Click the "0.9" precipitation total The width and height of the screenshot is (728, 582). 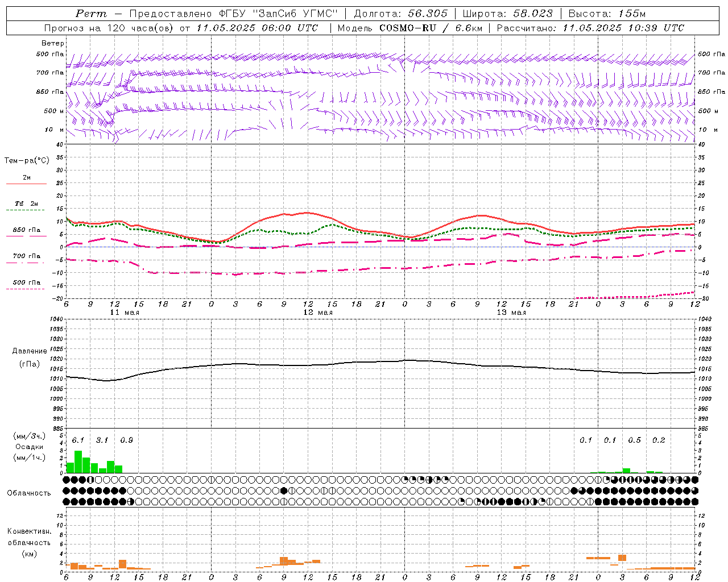point(126,440)
